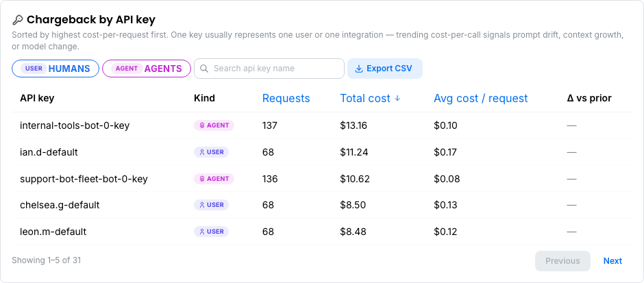Click the Showing 1–5 of 31 label

pos(46,260)
